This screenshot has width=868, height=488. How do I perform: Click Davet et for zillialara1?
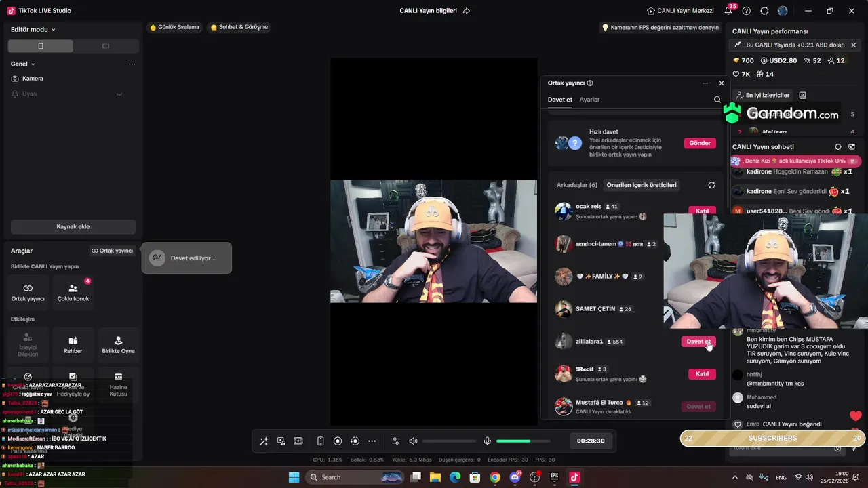(698, 342)
